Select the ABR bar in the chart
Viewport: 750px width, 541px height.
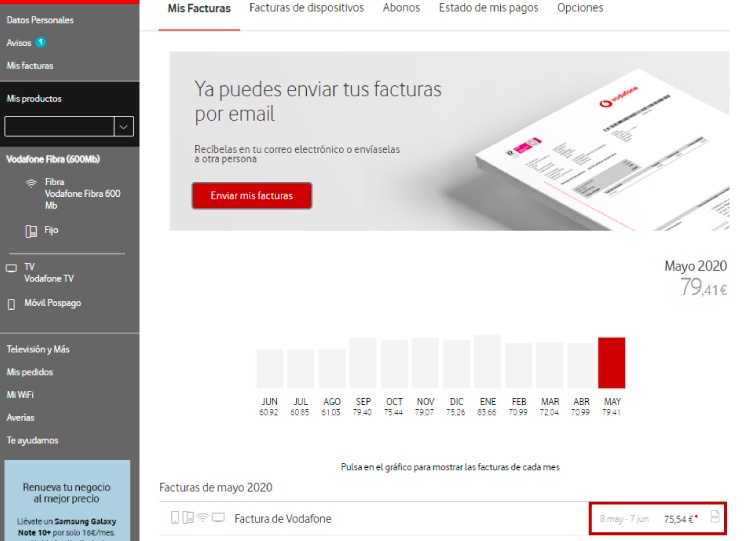pos(581,365)
